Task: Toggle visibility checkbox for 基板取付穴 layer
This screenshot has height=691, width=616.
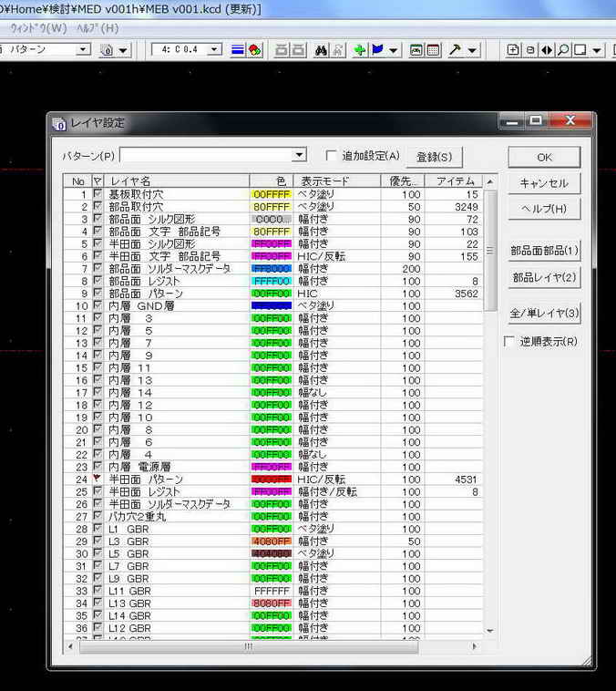Action: [98, 194]
